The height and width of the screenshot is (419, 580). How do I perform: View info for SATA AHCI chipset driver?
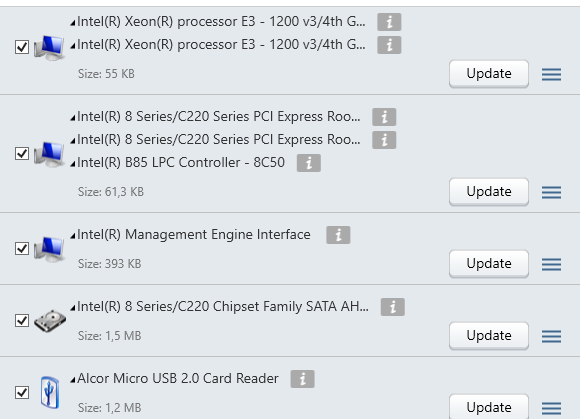pyautogui.click(x=393, y=307)
